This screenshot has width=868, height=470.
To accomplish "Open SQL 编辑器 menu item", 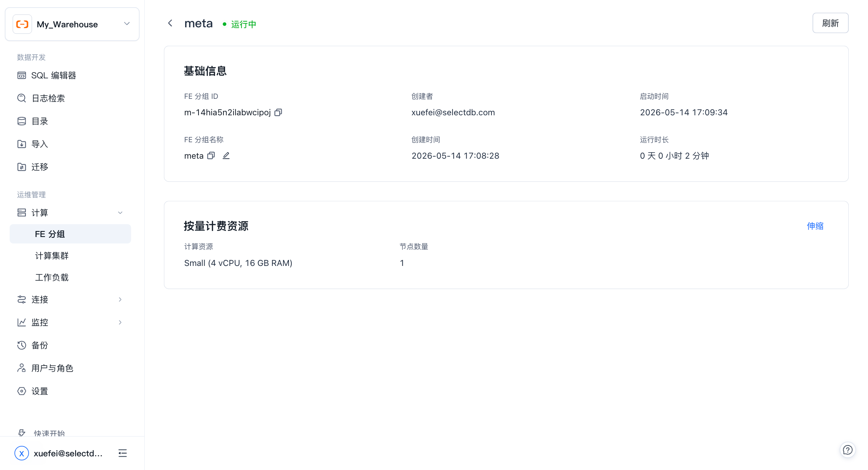I will [x=70, y=76].
